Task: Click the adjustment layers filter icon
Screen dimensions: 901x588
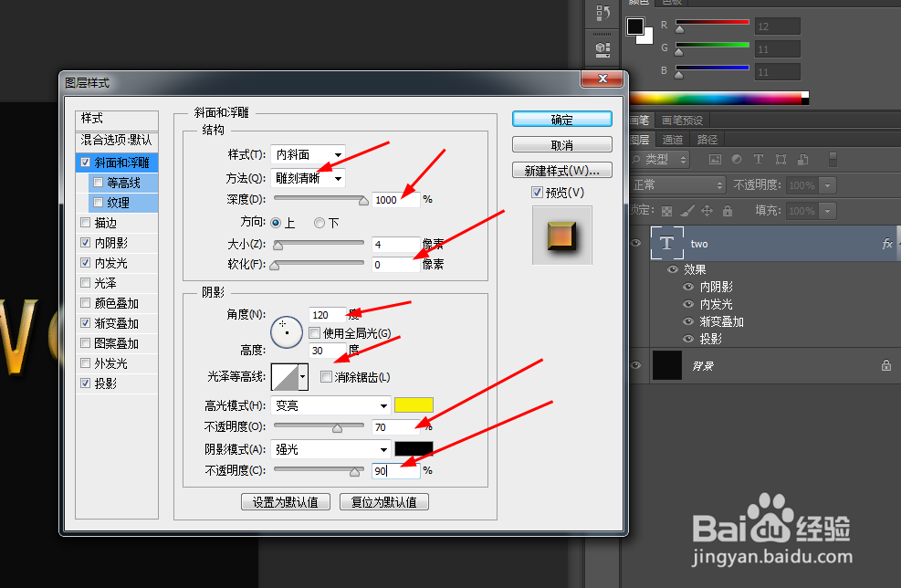Action: (737, 159)
